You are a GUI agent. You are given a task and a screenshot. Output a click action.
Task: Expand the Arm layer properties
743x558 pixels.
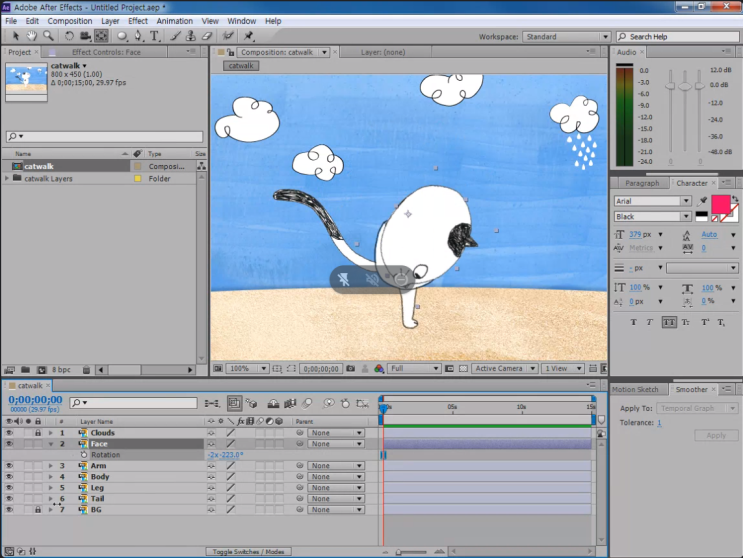click(x=50, y=466)
